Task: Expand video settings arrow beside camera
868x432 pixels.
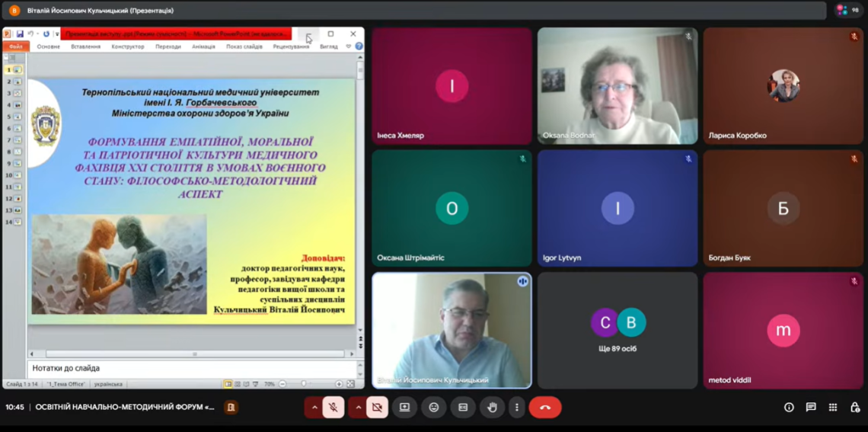Action: pos(358,408)
